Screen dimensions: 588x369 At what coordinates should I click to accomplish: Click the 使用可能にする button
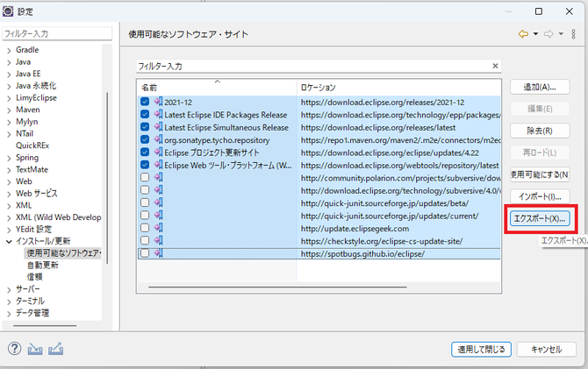click(x=540, y=174)
